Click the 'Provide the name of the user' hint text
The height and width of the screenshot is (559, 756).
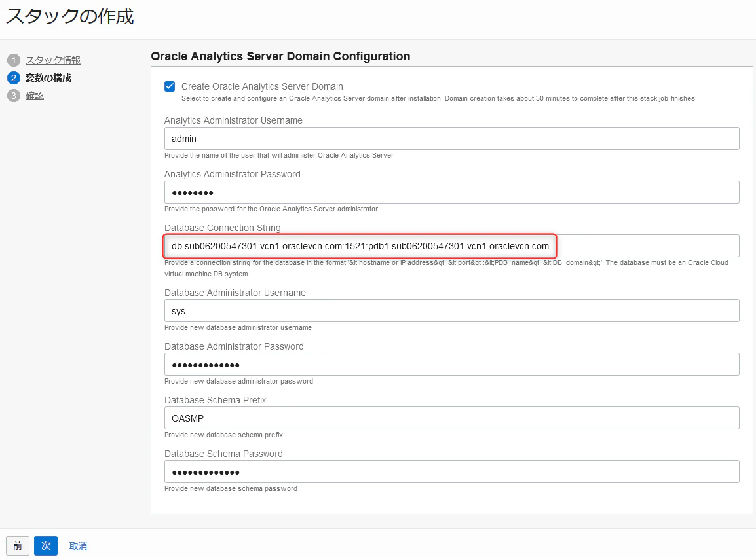(279, 155)
